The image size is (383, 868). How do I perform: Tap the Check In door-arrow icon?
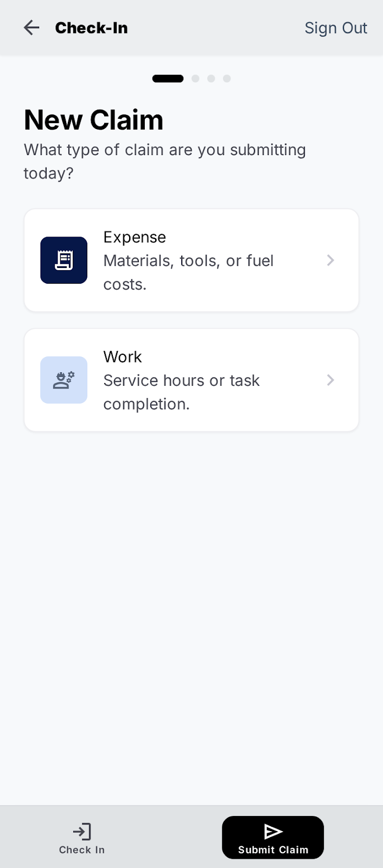[x=82, y=832]
